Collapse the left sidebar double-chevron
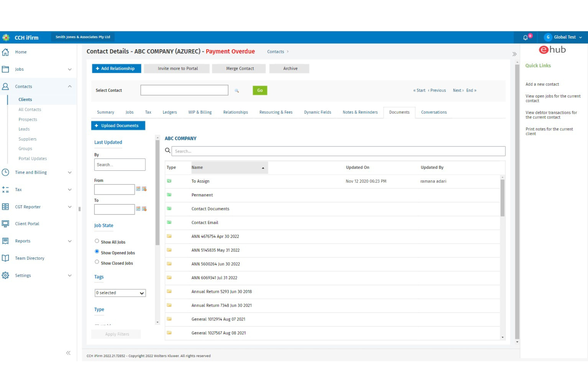 tap(68, 353)
